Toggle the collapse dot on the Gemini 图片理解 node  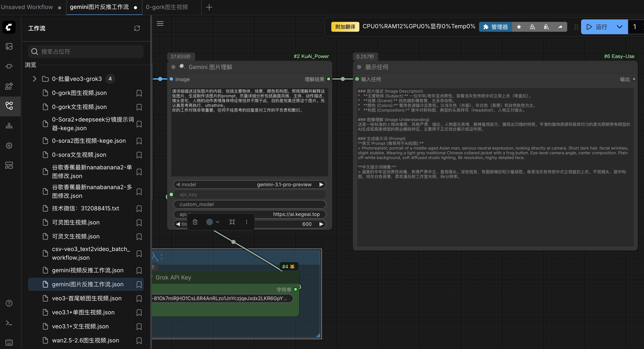point(173,67)
